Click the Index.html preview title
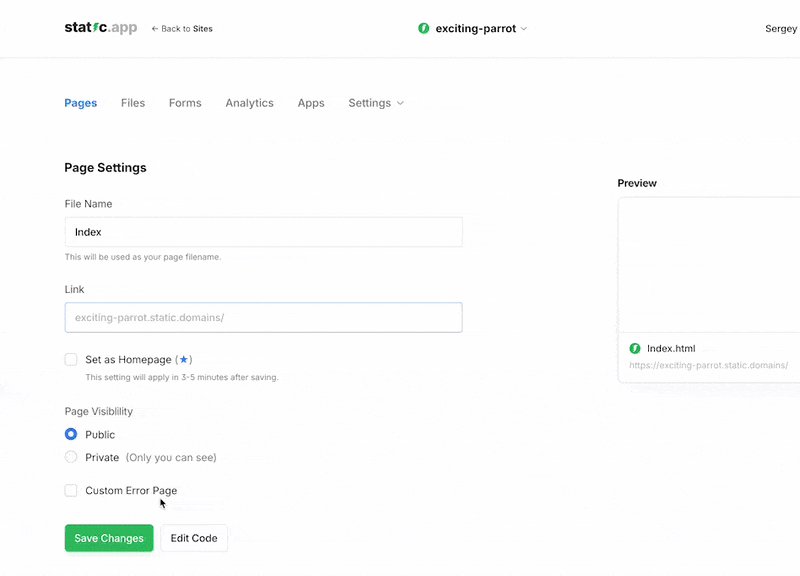This screenshot has height=576, width=800. point(671,348)
